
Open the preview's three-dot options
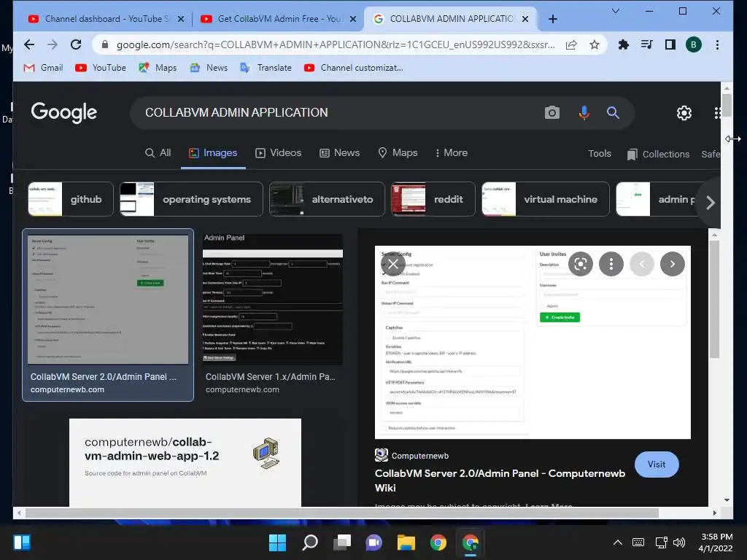click(x=611, y=264)
